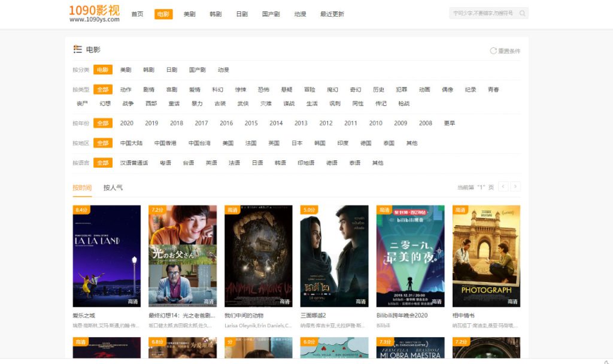
Task: Open the Animal Among Us poster
Action: coord(259,256)
